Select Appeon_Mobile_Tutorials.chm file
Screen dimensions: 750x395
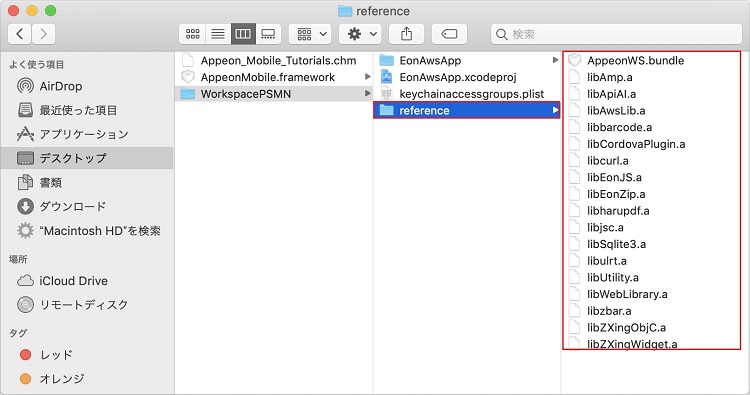[x=274, y=60]
